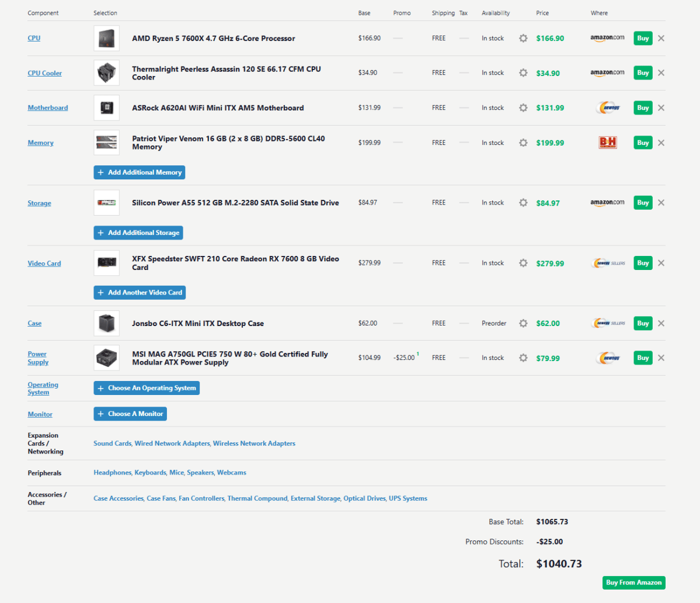
Task: Open gear icon in CPU Cooler row
Action: tap(523, 73)
